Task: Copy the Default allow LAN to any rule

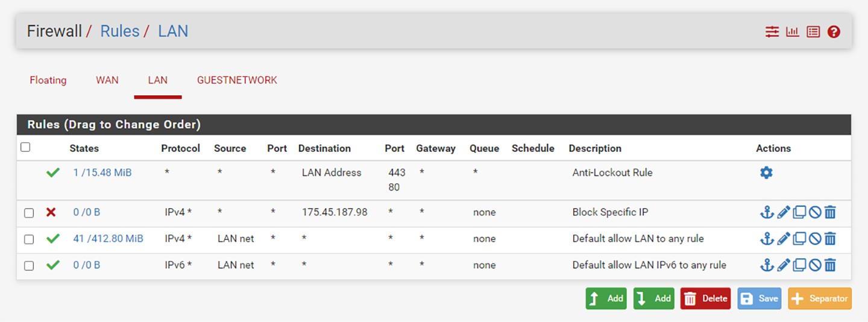Action: (799, 239)
